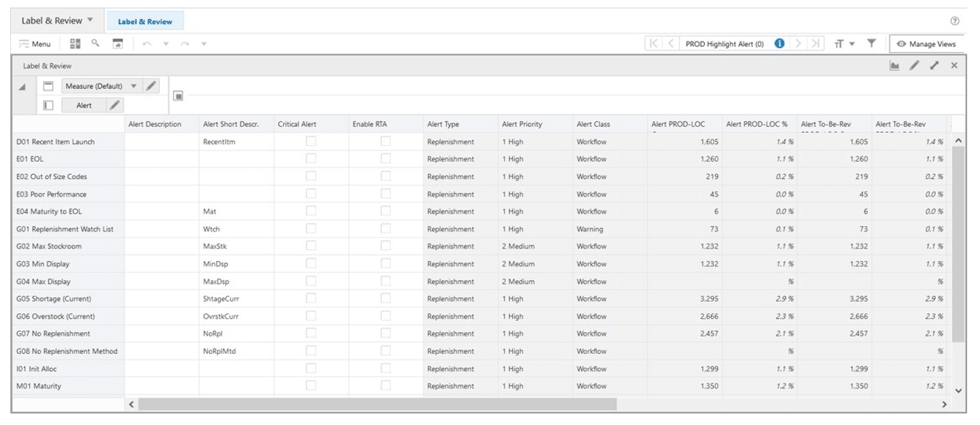980x425 pixels.
Task: Select the Label & Review tab
Action: pyautogui.click(x=145, y=22)
